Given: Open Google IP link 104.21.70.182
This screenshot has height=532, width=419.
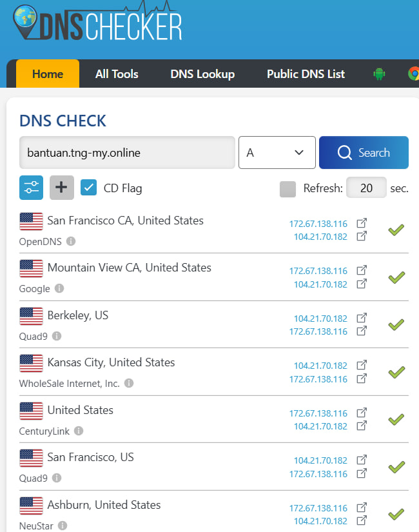Looking at the screenshot, I should 320,284.
